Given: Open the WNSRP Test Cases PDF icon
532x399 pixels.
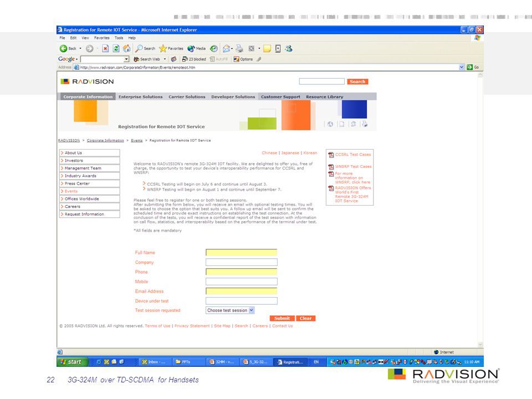Looking at the screenshot, I should point(331,167).
